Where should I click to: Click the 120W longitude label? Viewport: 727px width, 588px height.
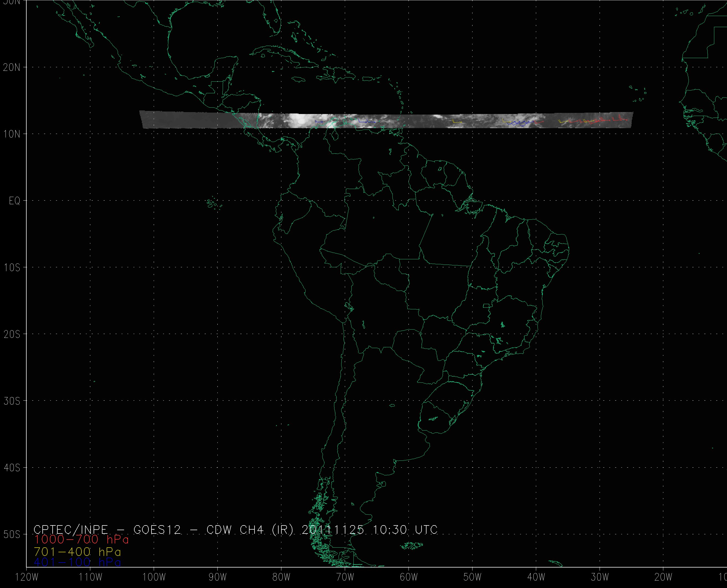pos(27,577)
